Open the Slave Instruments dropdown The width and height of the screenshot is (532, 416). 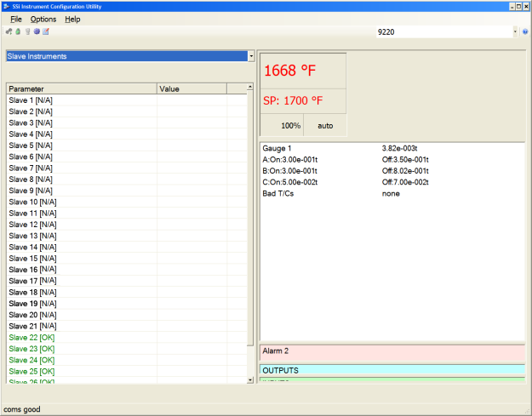click(x=251, y=56)
